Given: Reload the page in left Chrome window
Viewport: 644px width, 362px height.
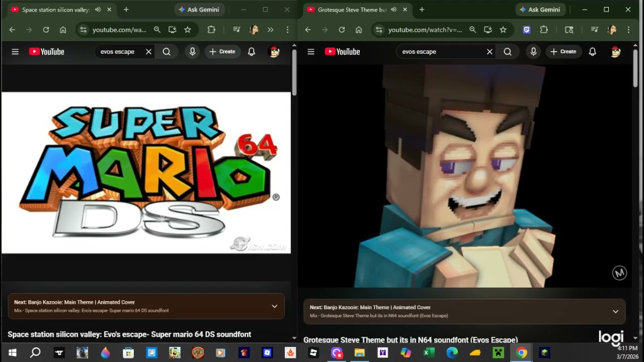Looking at the screenshot, I should (x=46, y=30).
